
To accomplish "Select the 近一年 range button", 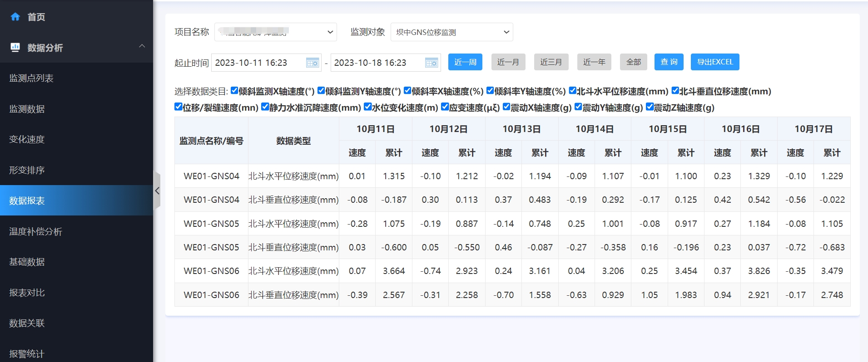I will click(x=594, y=62).
